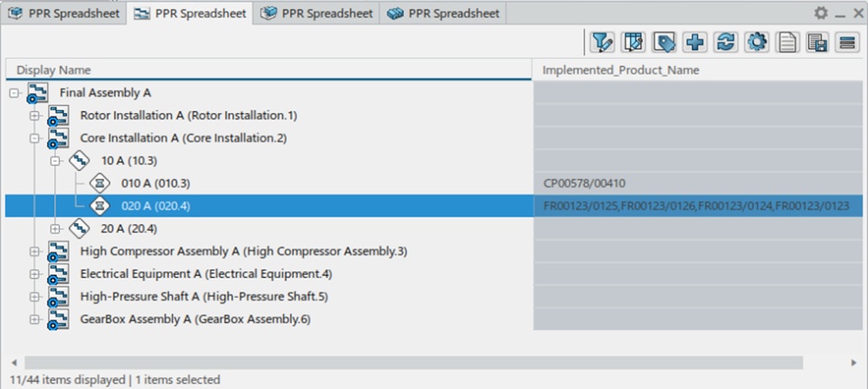Open the three-line menu icon
Viewport: 868px width, 389px height.
click(847, 42)
